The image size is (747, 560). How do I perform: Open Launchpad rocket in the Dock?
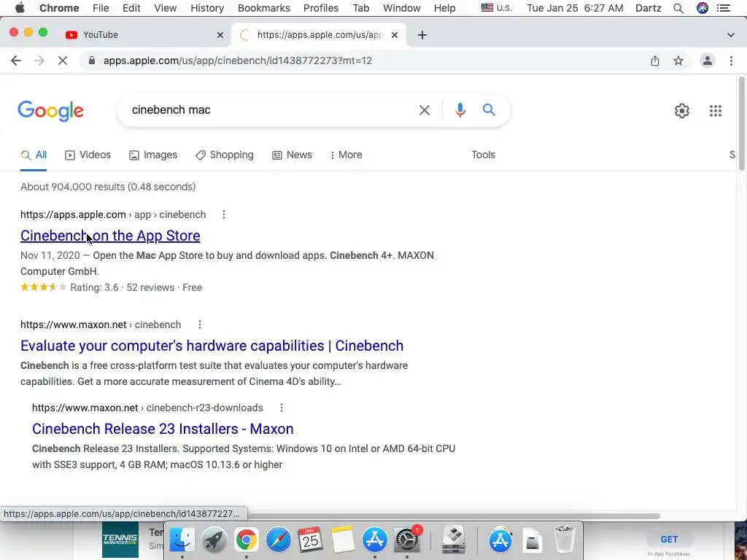(x=214, y=540)
